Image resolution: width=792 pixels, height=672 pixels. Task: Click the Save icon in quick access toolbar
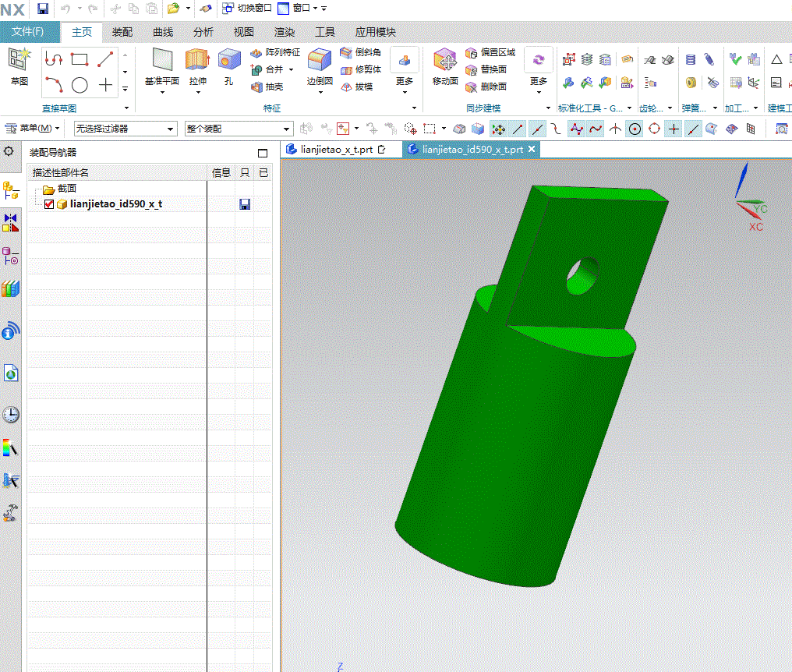click(42, 9)
